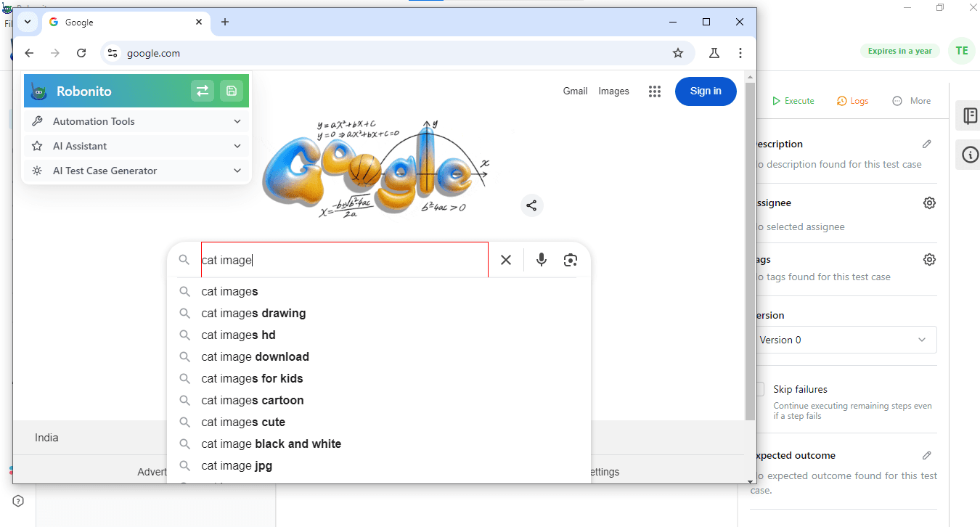Share the Google doodle

click(x=531, y=205)
